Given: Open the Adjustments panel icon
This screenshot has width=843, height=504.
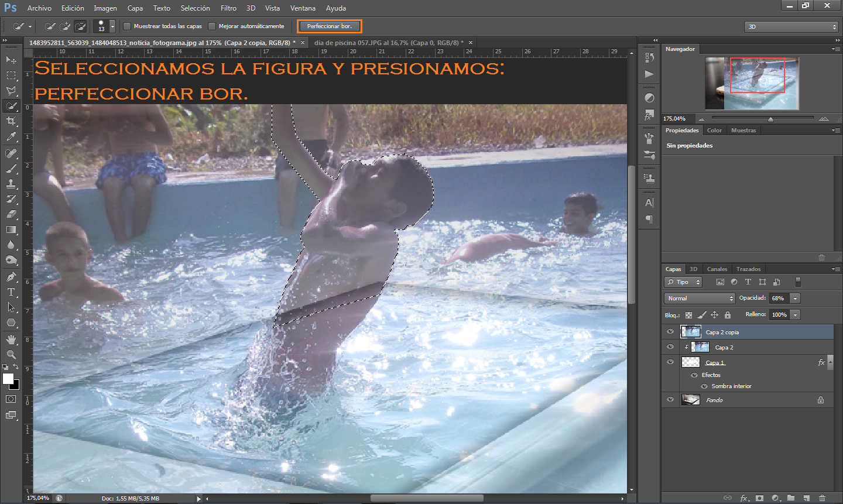Looking at the screenshot, I should (x=649, y=98).
